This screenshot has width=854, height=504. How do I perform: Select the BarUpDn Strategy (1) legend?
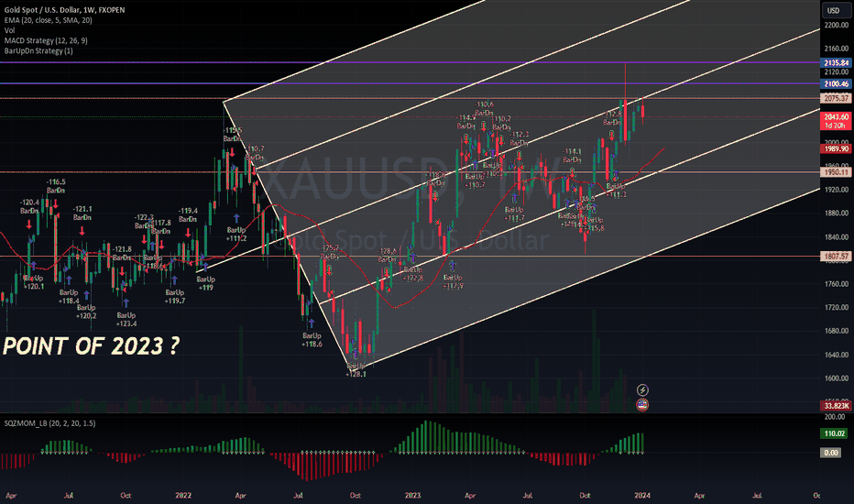point(38,51)
